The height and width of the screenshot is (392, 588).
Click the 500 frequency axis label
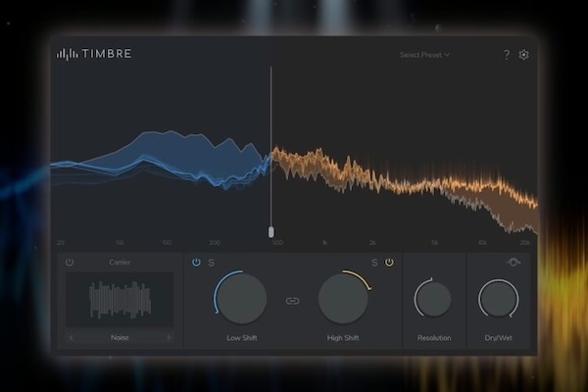click(277, 243)
